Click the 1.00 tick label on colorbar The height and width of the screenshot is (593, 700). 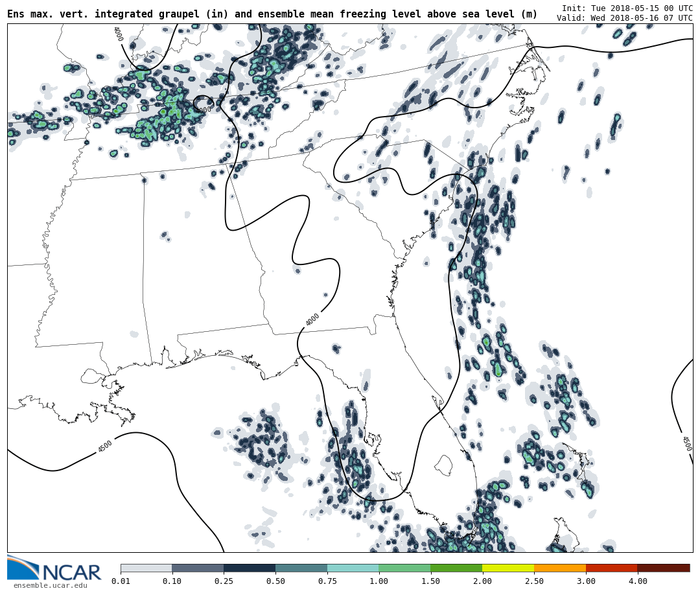point(379,581)
